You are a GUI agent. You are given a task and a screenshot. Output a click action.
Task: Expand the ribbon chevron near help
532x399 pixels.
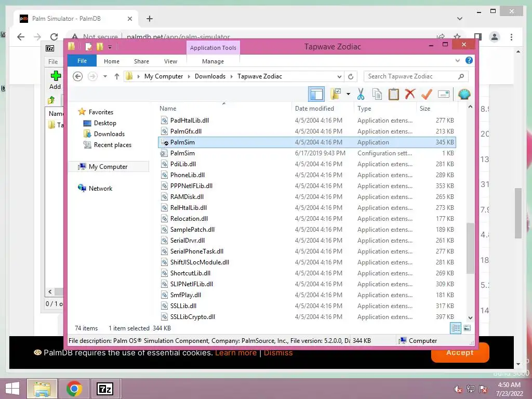coord(457,60)
